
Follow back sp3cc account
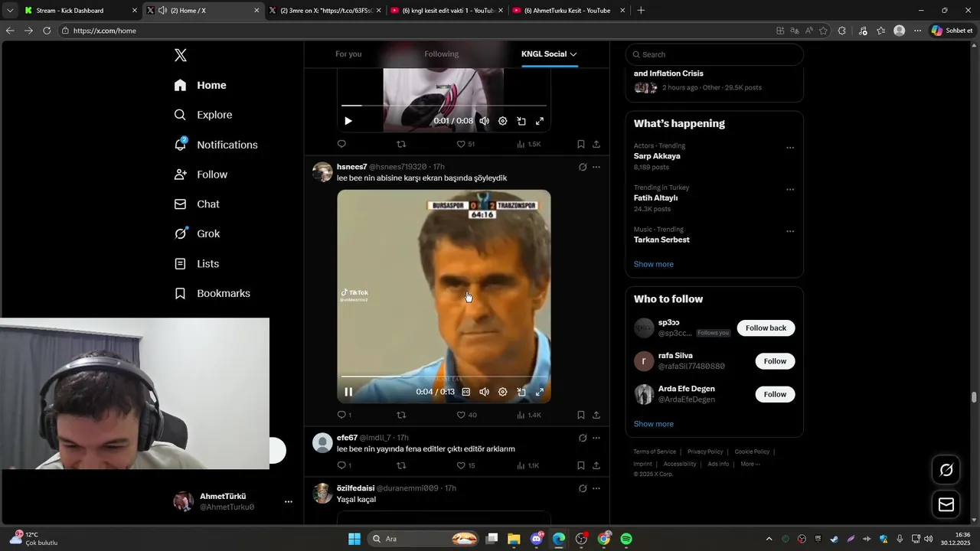[766, 328]
